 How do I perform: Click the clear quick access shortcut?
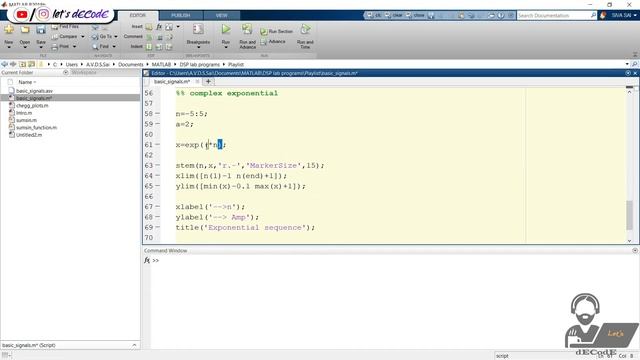click(x=393, y=15)
